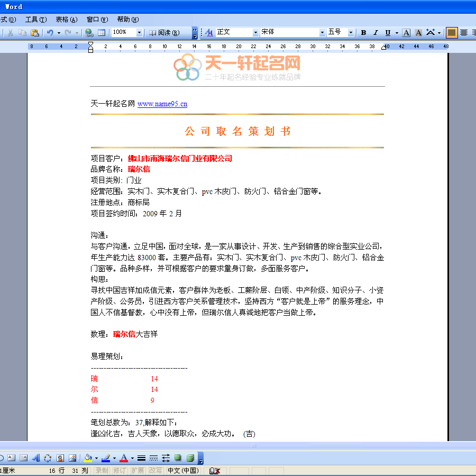
Task: Choose dash style icon
Action: 153,458
